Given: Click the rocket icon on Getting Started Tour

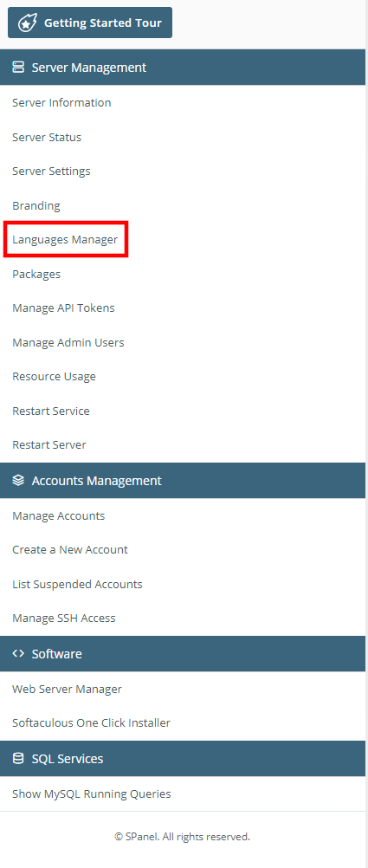Looking at the screenshot, I should pyautogui.click(x=28, y=23).
